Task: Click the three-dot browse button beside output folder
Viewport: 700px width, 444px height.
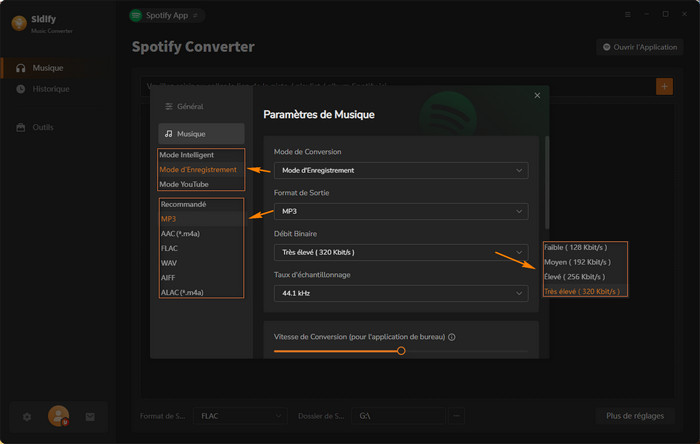Action: coord(456,416)
